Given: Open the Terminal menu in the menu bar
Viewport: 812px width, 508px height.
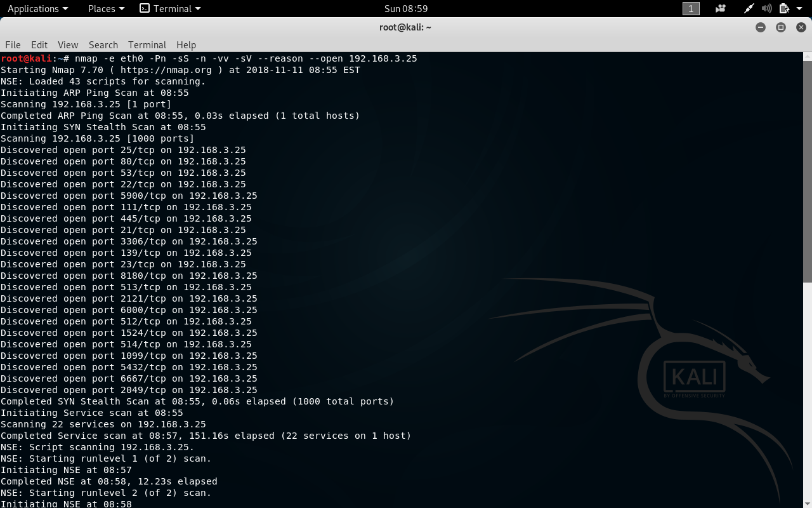Looking at the screenshot, I should (x=147, y=44).
